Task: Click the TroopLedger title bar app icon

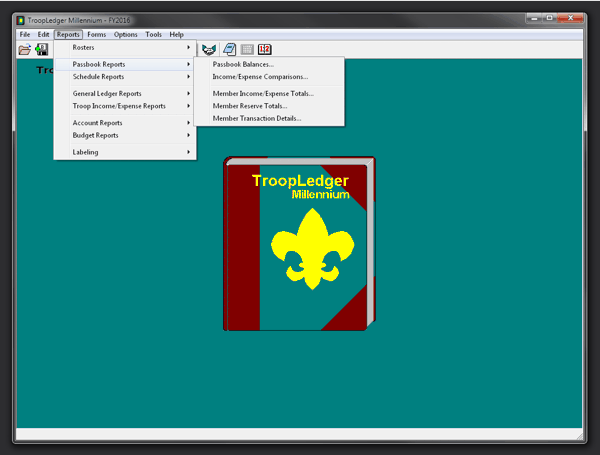Action: point(21,20)
